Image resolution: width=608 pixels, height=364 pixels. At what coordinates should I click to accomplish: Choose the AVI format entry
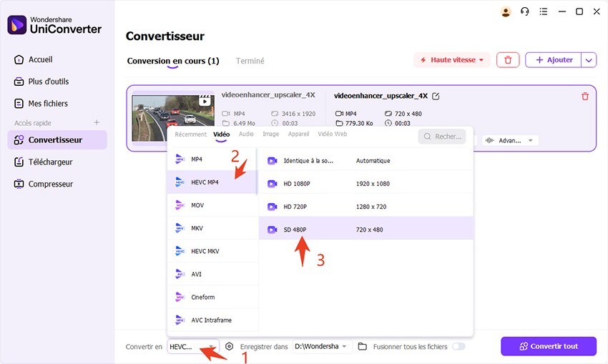coord(212,274)
